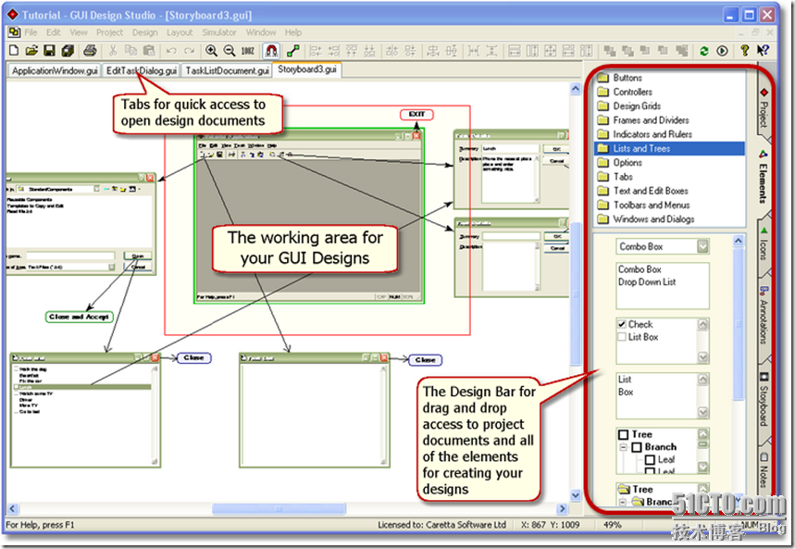Collapse the Branch node with the minus expander
Screen dimensions: 795x549
coord(624,447)
